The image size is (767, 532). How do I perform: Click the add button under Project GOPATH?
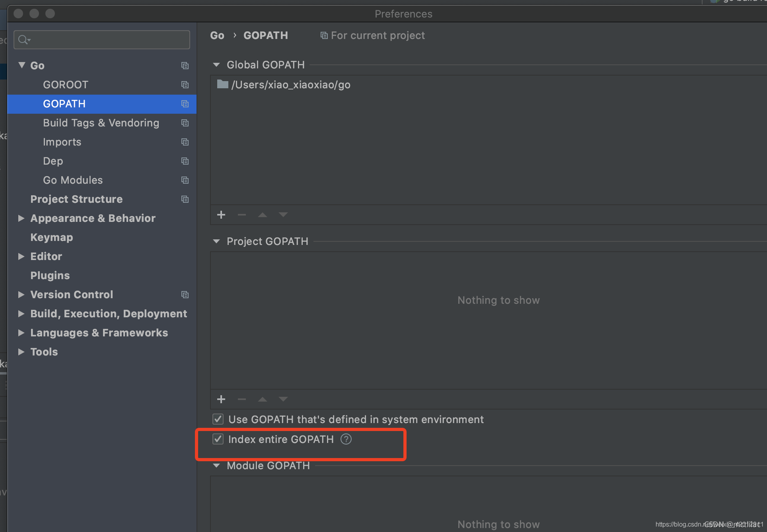[221, 399]
